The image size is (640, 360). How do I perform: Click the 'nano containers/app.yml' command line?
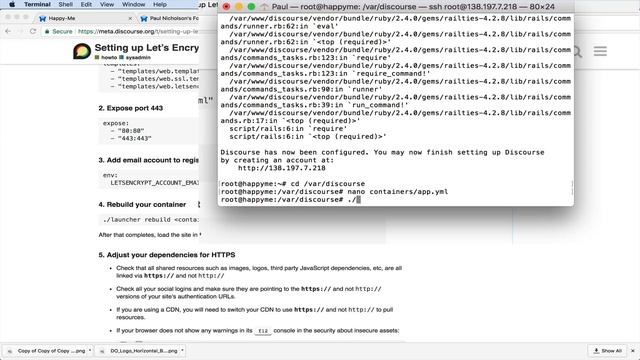click(x=334, y=192)
